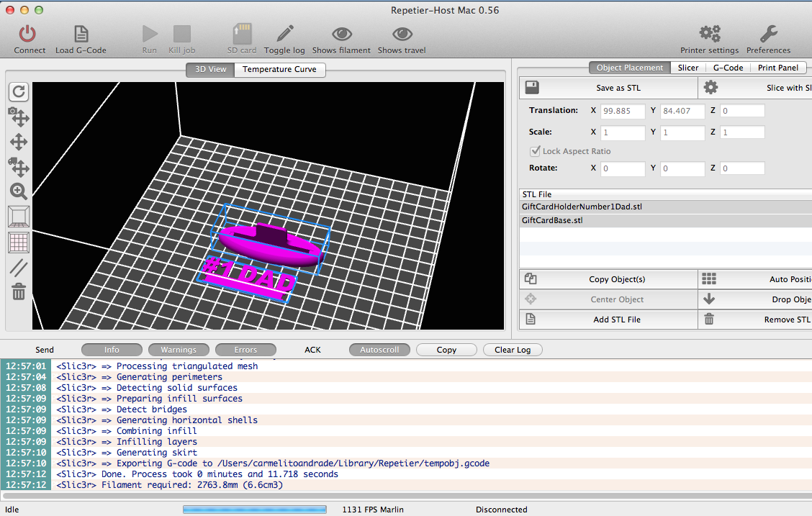This screenshot has height=516, width=812.
Task: Toggle the Autoscroll log option
Action: click(x=379, y=350)
